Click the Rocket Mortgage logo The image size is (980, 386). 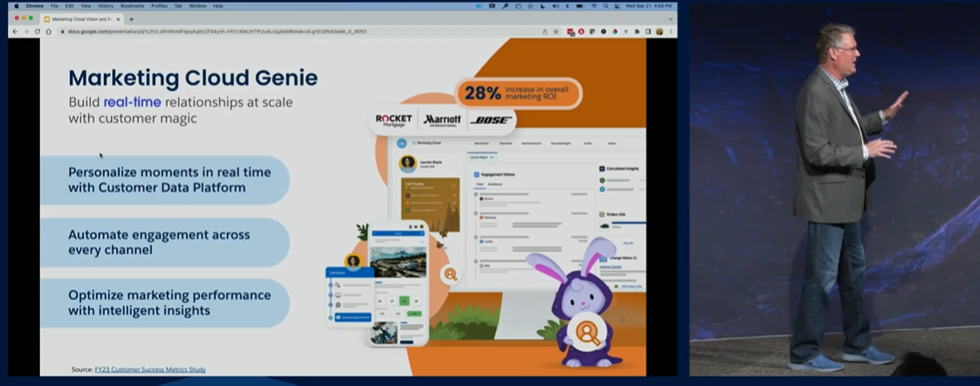click(394, 120)
